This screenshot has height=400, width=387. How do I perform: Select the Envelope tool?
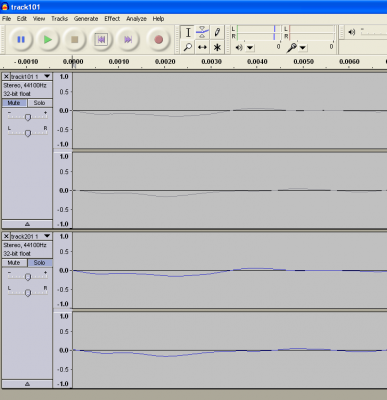coord(202,32)
